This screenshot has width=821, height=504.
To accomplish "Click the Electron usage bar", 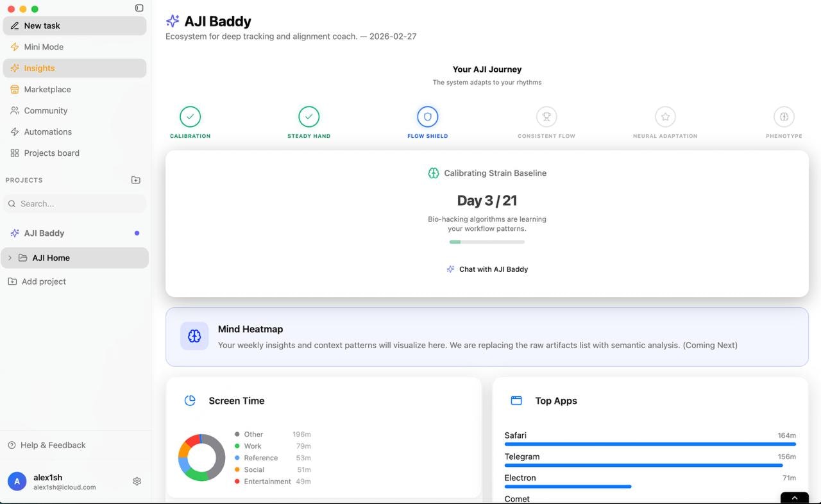I will coord(568,486).
